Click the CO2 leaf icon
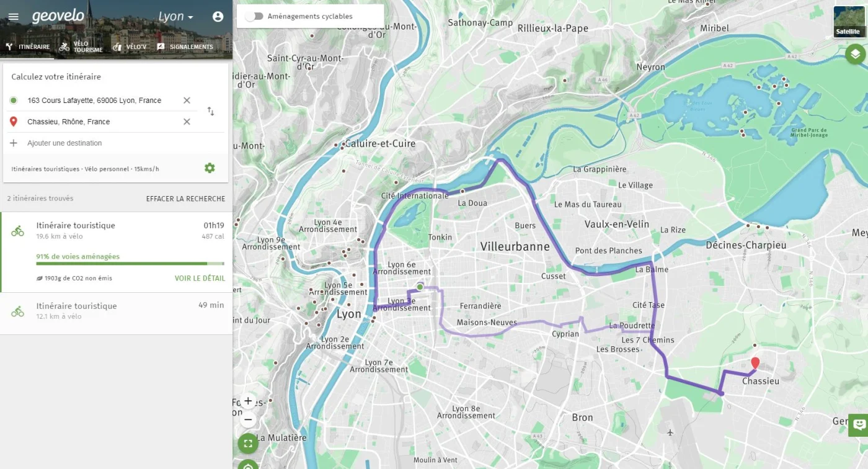Viewport: 868px width, 469px height. point(40,279)
